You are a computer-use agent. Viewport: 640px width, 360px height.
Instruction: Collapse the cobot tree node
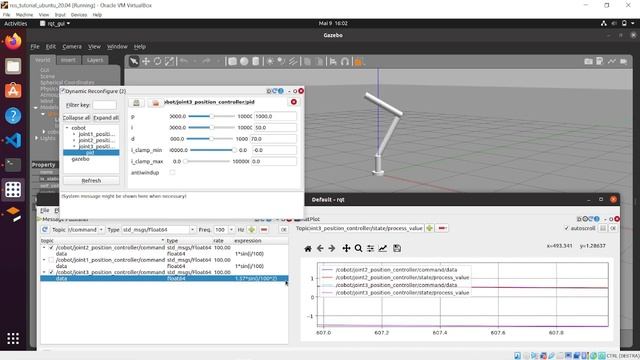67,128
